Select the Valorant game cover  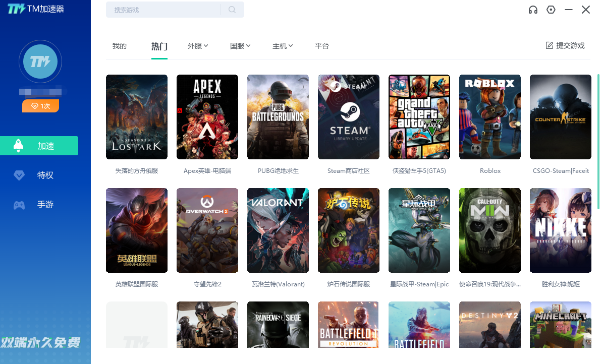278,230
